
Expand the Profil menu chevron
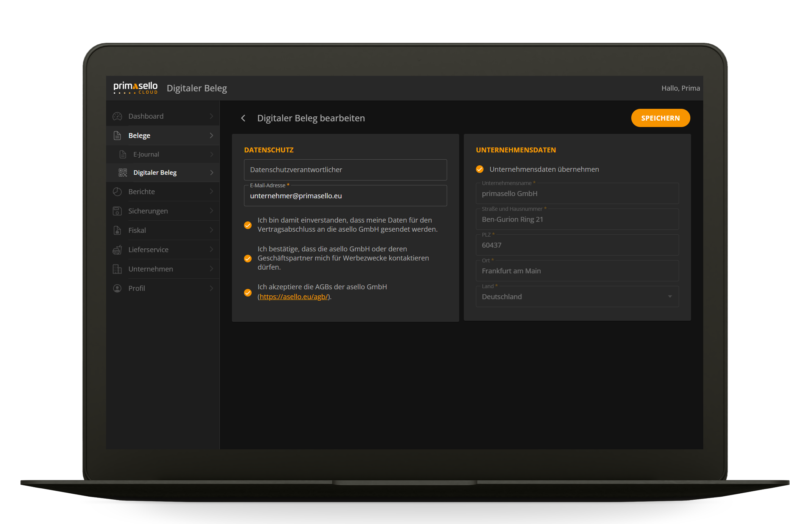(x=211, y=289)
